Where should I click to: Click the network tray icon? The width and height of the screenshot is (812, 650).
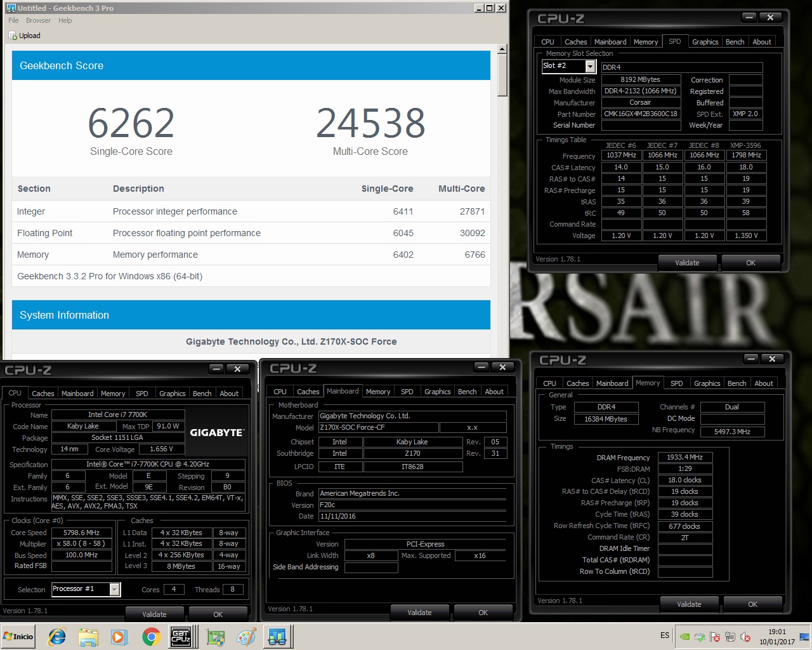pos(730,637)
